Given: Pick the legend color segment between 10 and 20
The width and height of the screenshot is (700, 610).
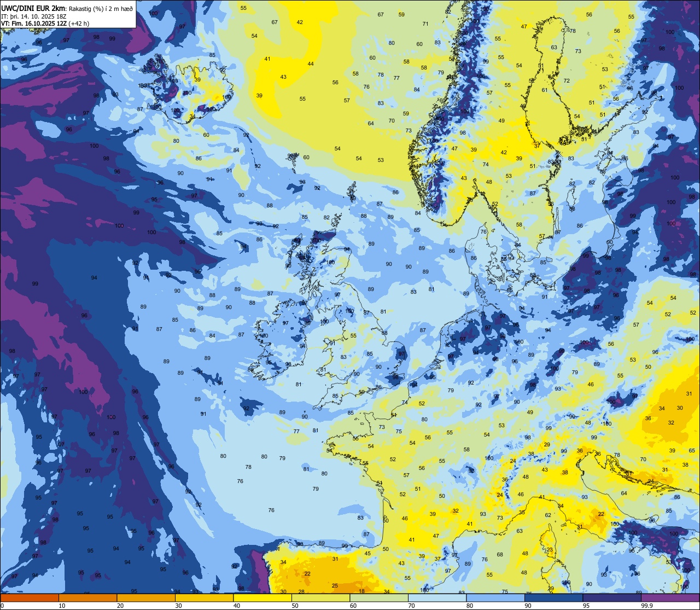Looking at the screenshot, I should (87, 597).
